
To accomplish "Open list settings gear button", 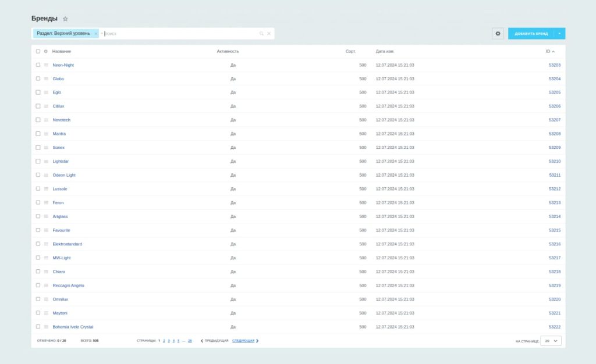I will [x=498, y=33].
